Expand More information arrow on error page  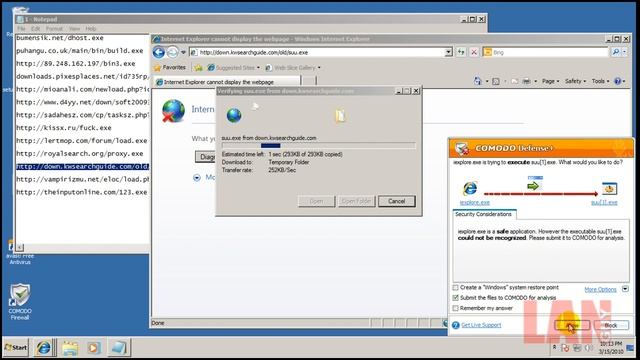[197, 177]
